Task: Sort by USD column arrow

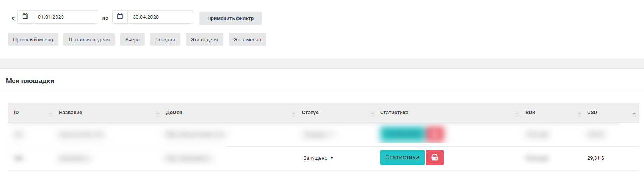Action: click(634, 115)
